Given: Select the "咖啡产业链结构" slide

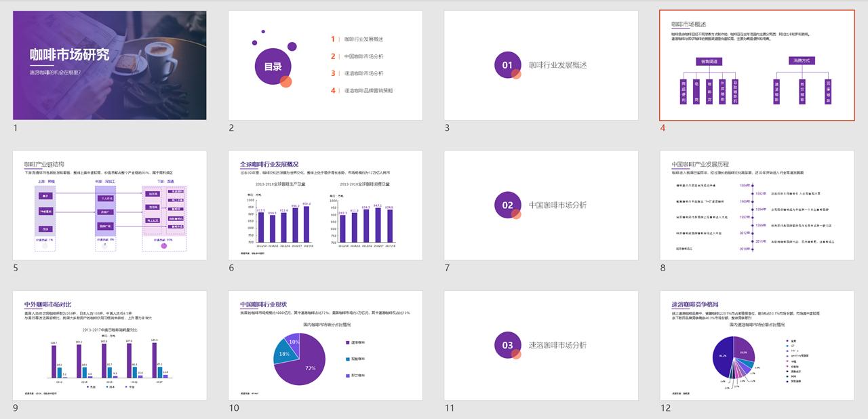Looking at the screenshot, I should coord(108,207).
